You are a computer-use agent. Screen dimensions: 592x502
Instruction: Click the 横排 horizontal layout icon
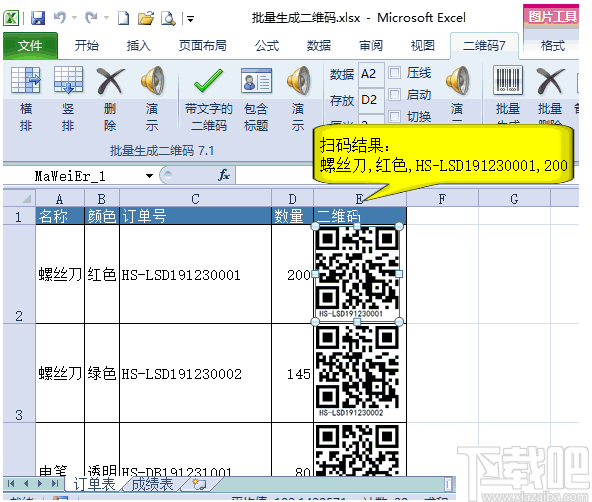coord(26,80)
